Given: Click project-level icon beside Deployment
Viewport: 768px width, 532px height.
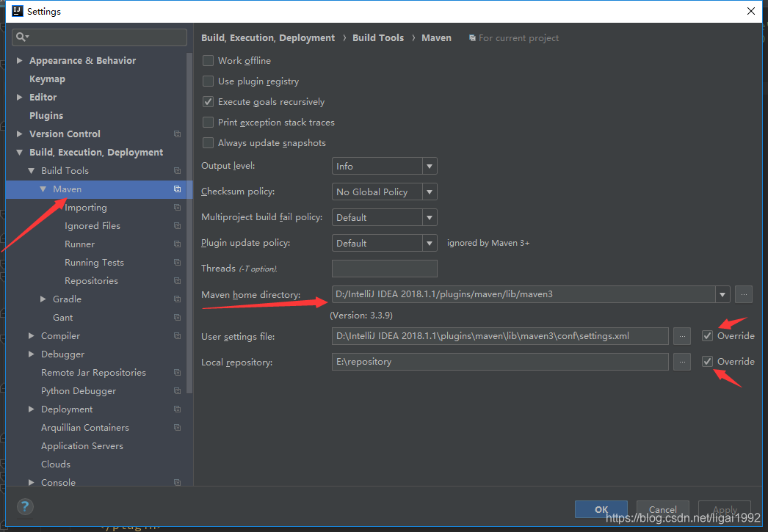Looking at the screenshot, I should coord(177,409).
